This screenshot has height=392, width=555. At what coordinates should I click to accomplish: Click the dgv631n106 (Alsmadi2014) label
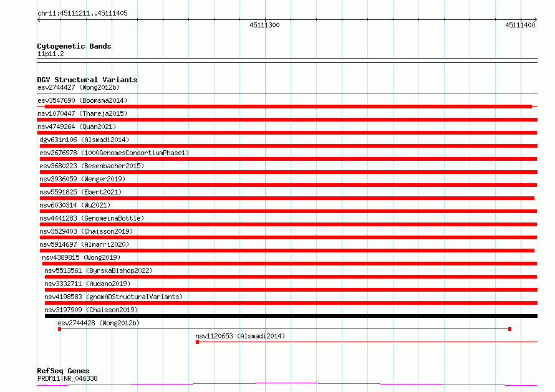point(84,140)
